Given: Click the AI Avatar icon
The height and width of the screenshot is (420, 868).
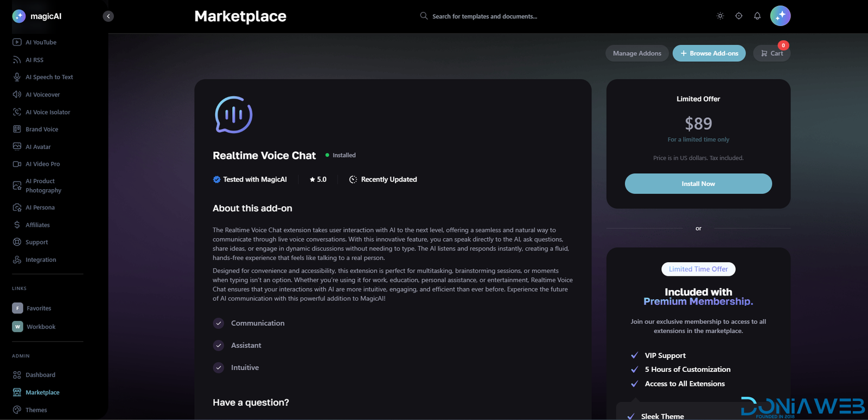Looking at the screenshot, I should pyautogui.click(x=17, y=147).
